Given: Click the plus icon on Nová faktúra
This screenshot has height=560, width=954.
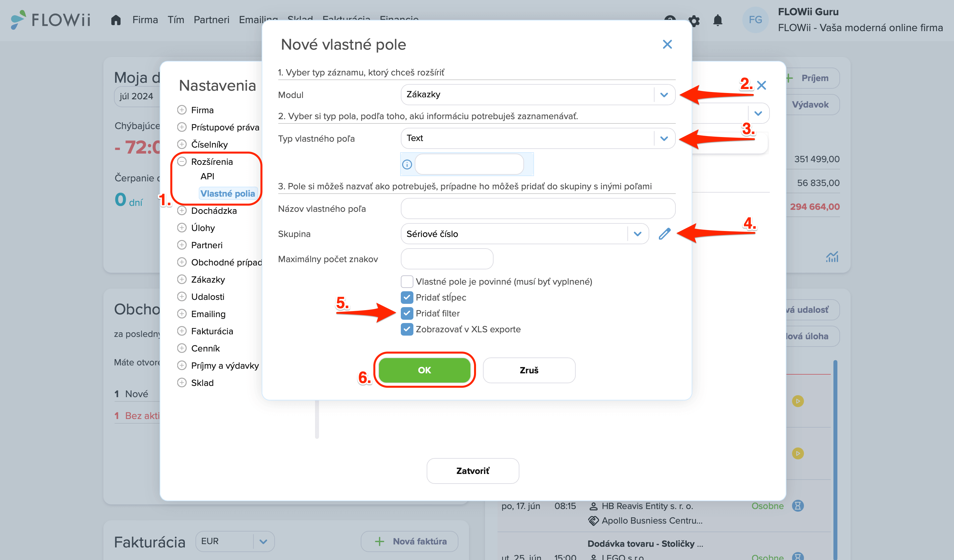Looking at the screenshot, I should pos(379,541).
